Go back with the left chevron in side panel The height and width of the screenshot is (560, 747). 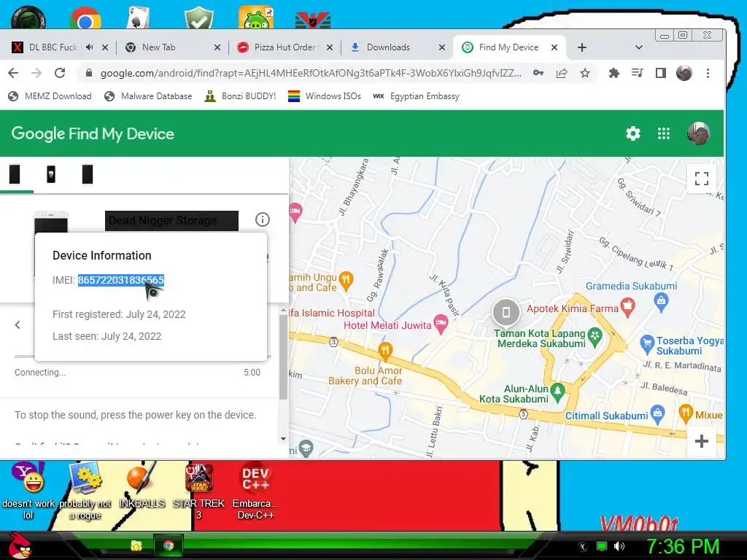tap(18, 324)
